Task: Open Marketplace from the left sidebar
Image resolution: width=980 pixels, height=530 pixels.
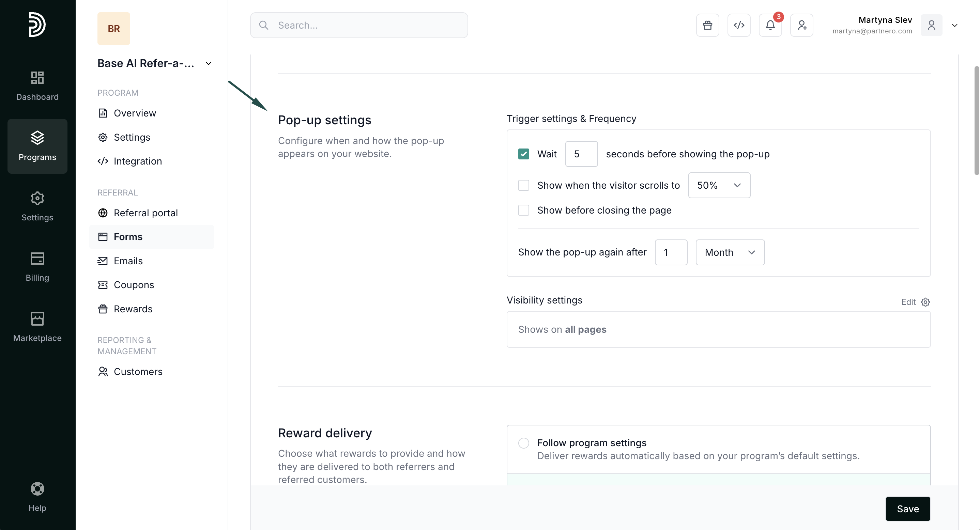Action: pyautogui.click(x=37, y=327)
